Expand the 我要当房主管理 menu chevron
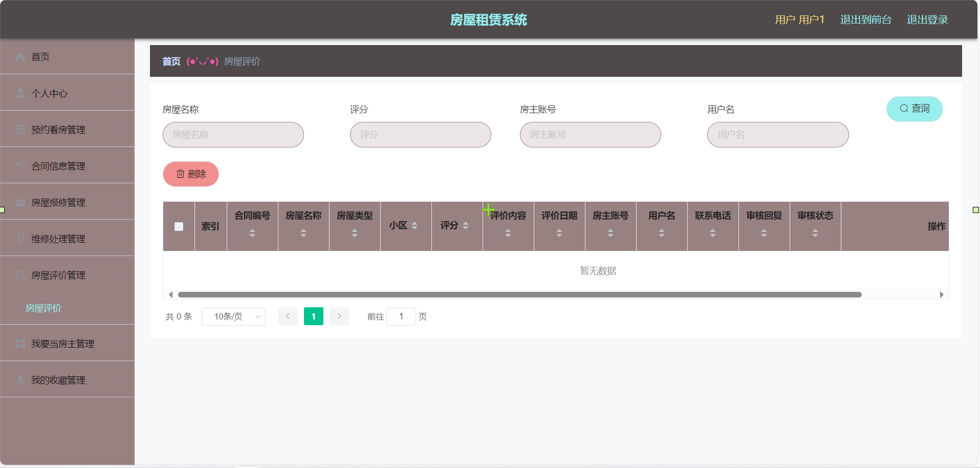Viewport: 980px width, 468px height. 119,342
